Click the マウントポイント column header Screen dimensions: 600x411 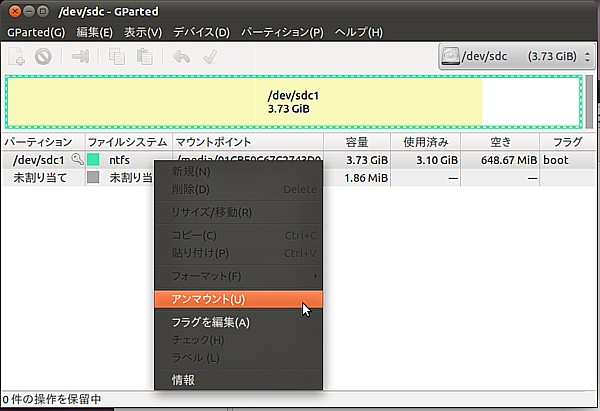tap(248, 142)
